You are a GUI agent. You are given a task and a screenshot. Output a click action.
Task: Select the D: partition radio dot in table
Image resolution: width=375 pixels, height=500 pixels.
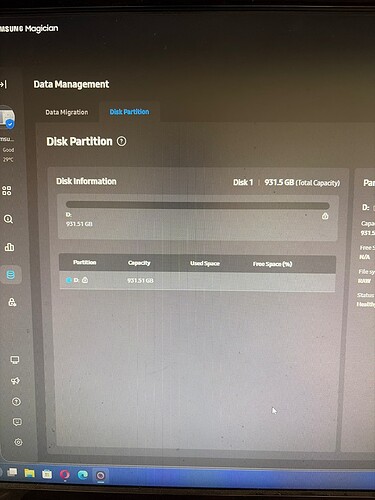click(69, 280)
